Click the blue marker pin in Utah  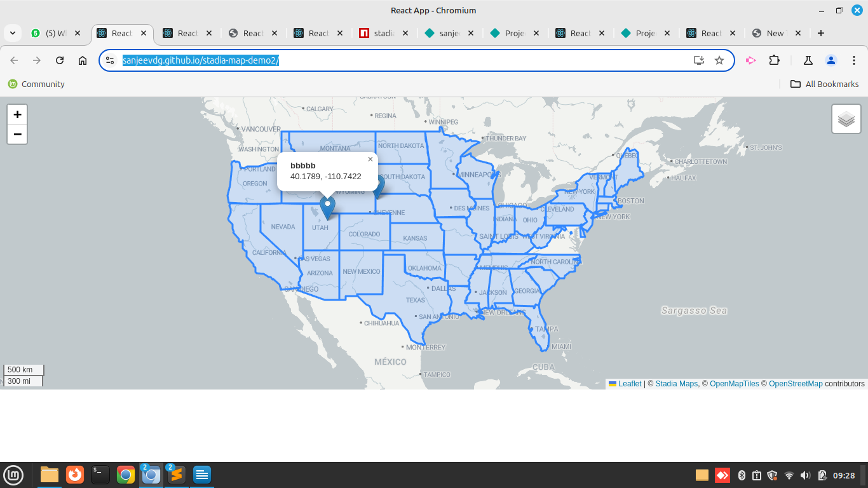point(327,207)
